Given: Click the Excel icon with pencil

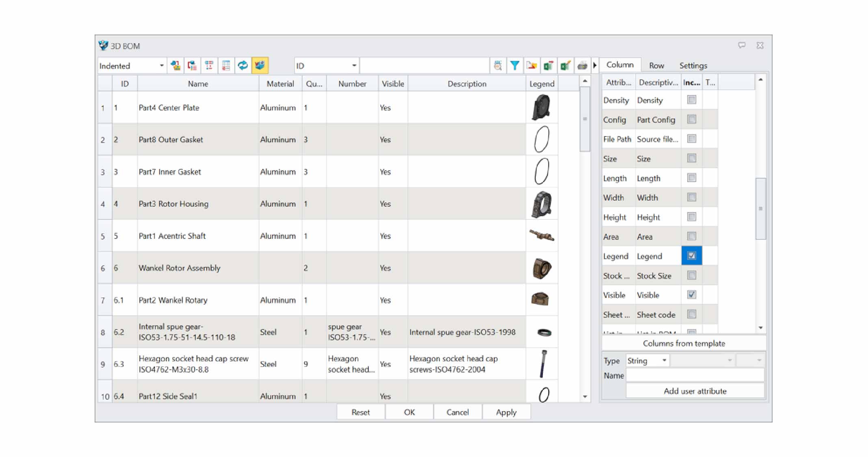Looking at the screenshot, I should pyautogui.click(x=565, y=65).
